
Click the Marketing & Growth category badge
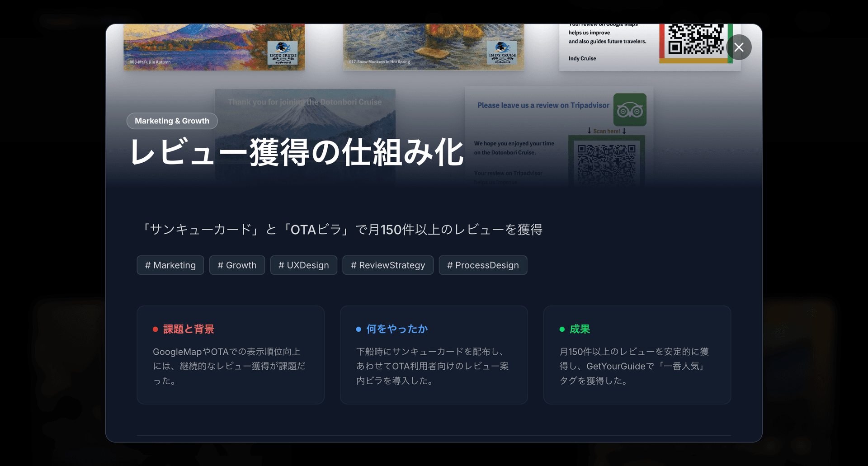click(x=172, y=121)
